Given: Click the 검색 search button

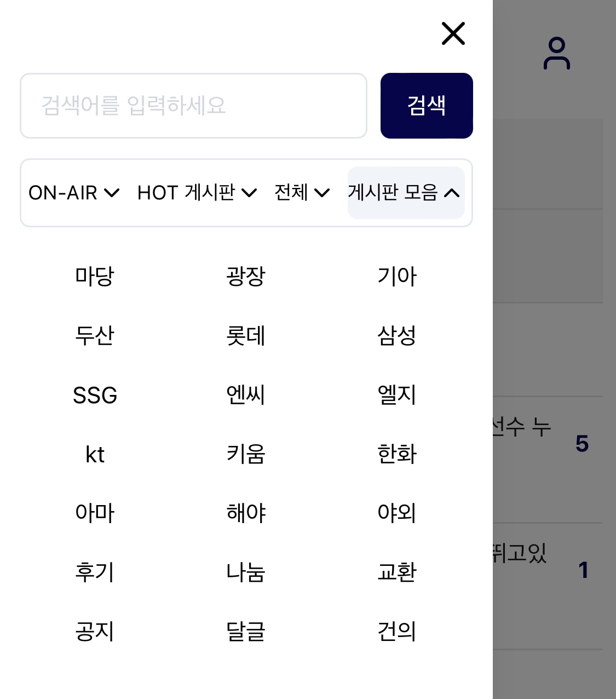Looking at the screenshot, I should pos(427,106).
